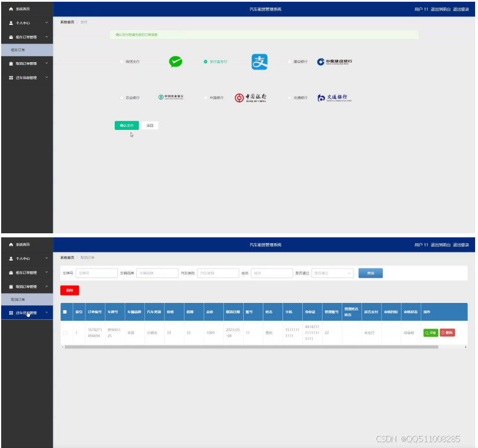Expand 个人中心 chevron in bottom screenshot sidebar
Viewport: 478px width, 448px height.
click(x=46, y=258)
